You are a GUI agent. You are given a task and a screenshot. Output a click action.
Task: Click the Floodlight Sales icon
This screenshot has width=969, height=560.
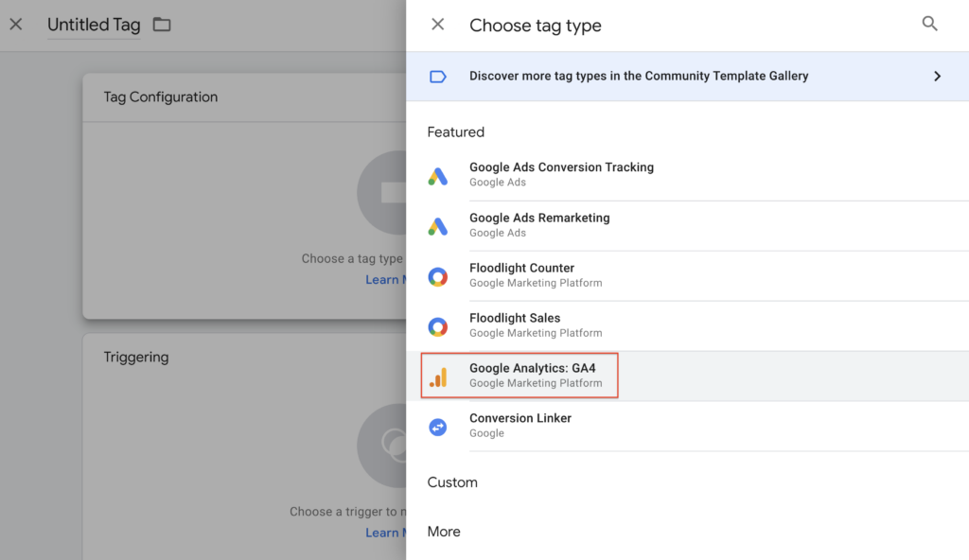(437, 326)
